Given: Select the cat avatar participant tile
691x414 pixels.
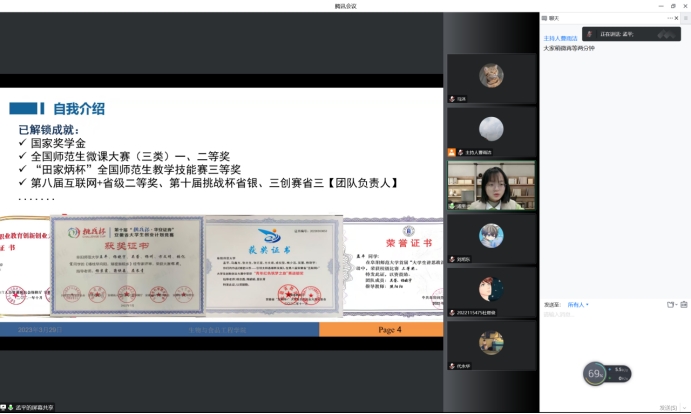Looking at the screenshot, I should 490,74.
